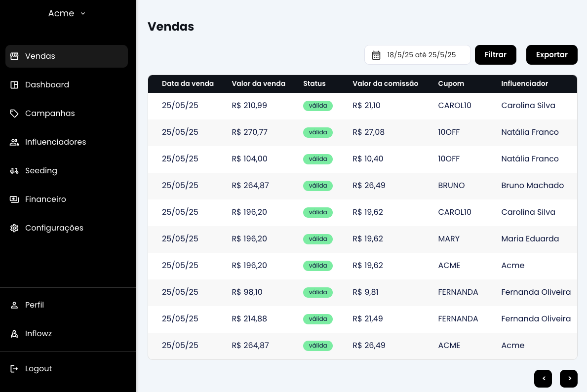Screen dimensions: 587x392
Task: Select Dashboard in the sidebar menu
Action: pyautogui.click(x=47, y=85)
